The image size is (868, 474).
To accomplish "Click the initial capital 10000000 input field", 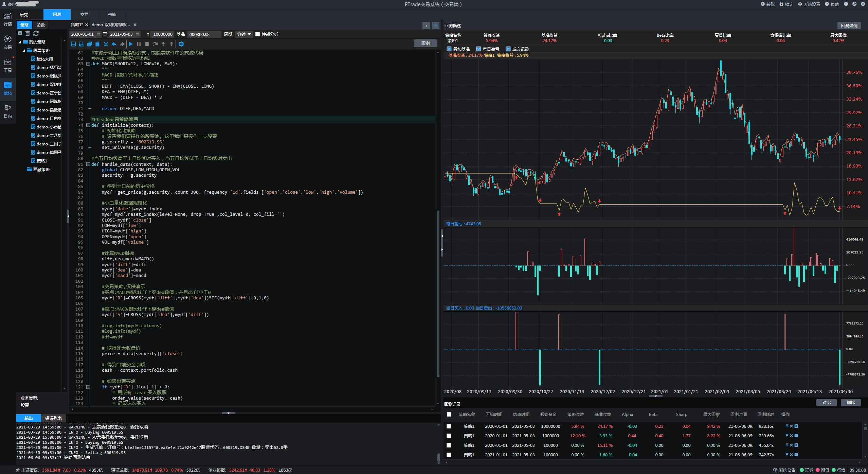I will click(163, 34).
